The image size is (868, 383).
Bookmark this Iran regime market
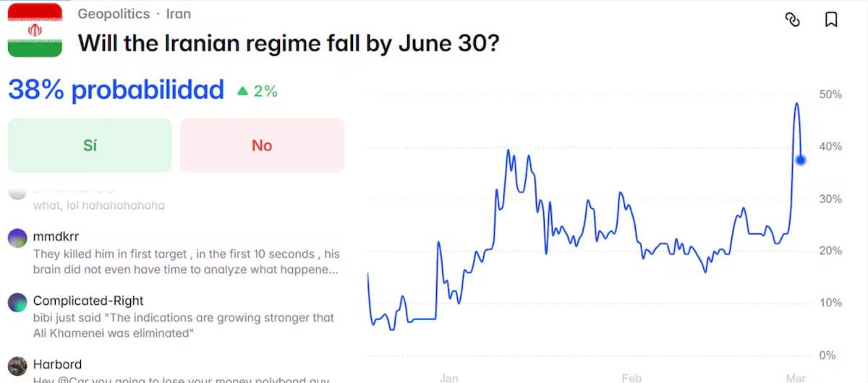(831, 20)
